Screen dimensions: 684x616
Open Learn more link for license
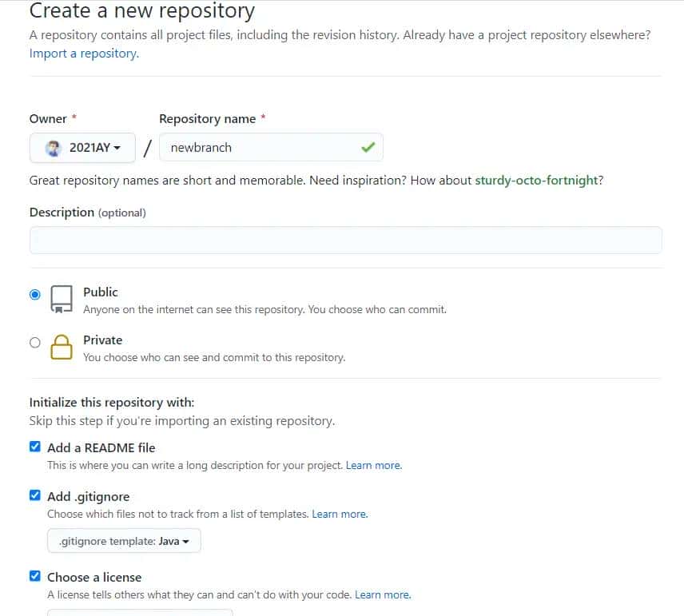click(x=382, y=595)
